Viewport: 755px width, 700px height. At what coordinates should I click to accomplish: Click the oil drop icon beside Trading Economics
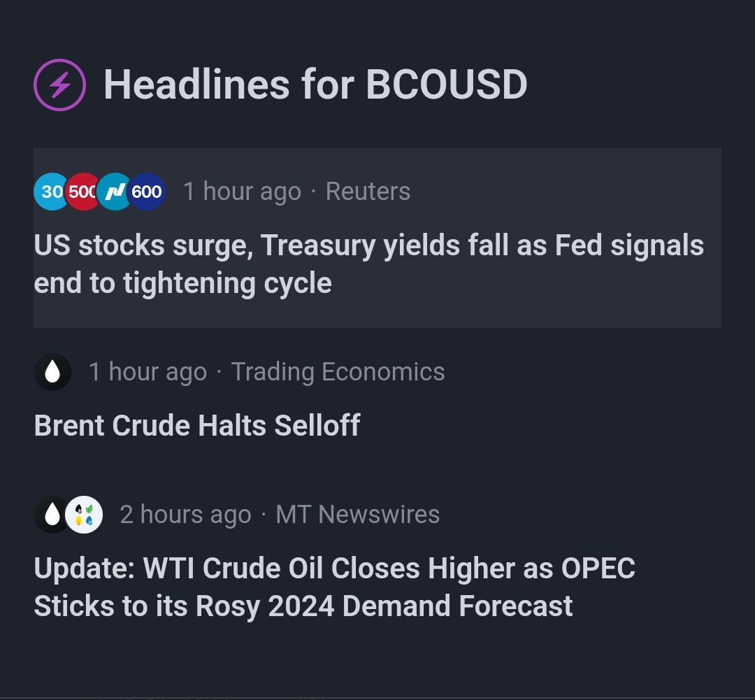(x=52, y=372)
